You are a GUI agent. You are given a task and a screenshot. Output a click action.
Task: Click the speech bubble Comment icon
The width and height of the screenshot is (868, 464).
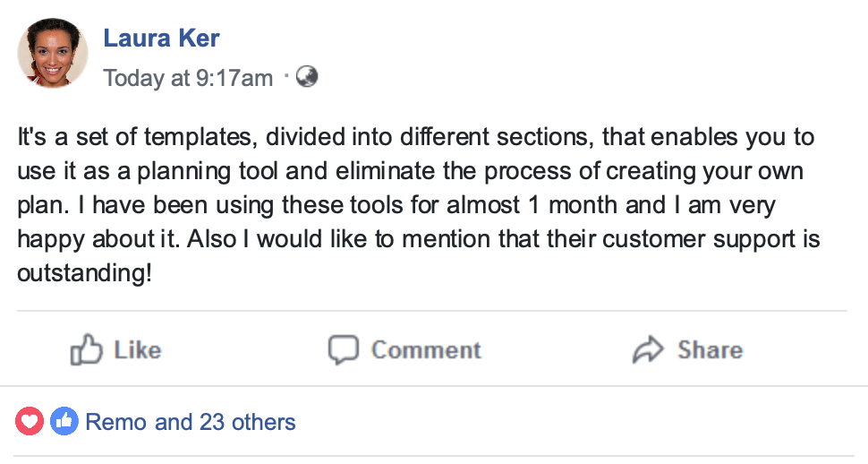[344, 349]
